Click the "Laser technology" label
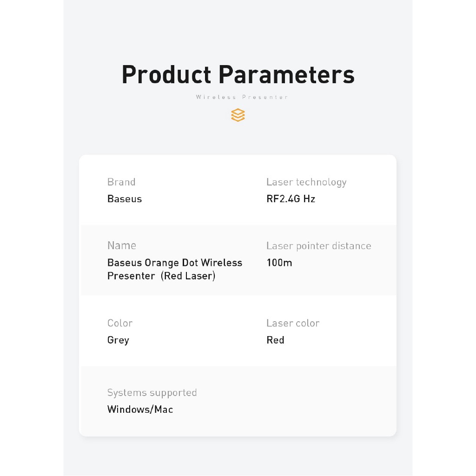The height and width of the screenshot is (476, 476). pyautogui.click(x=306, y=182)
